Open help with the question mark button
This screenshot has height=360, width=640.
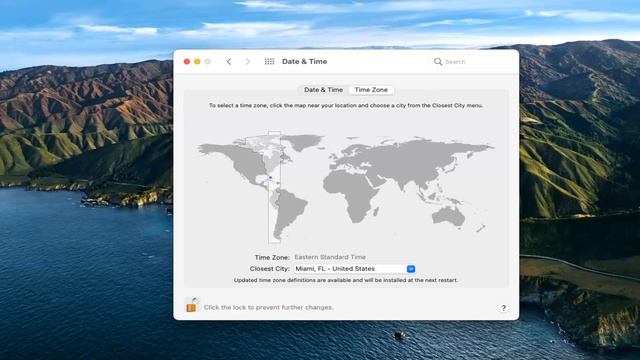coord(503,308)
